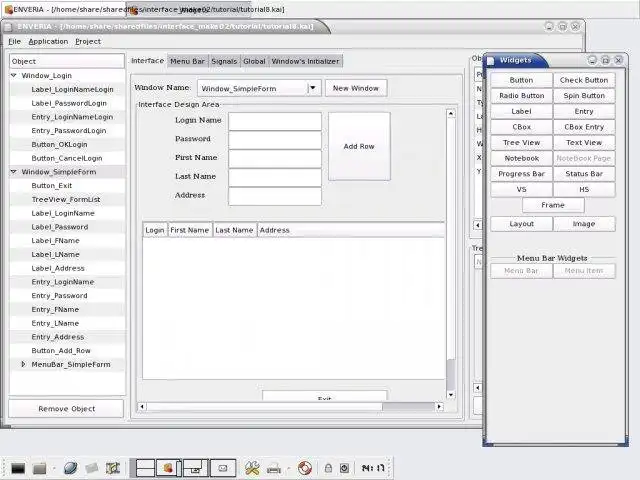Add a Layout widget
The image size is (640, 480).
pyautogui.click(x=521, y=224)
